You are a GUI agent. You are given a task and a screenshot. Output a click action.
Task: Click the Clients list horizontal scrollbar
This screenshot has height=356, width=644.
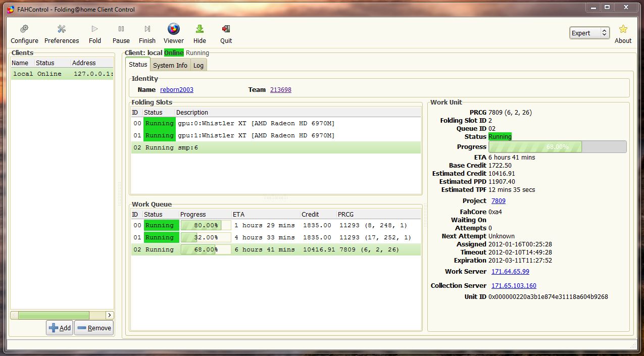[x=62, y=315]
